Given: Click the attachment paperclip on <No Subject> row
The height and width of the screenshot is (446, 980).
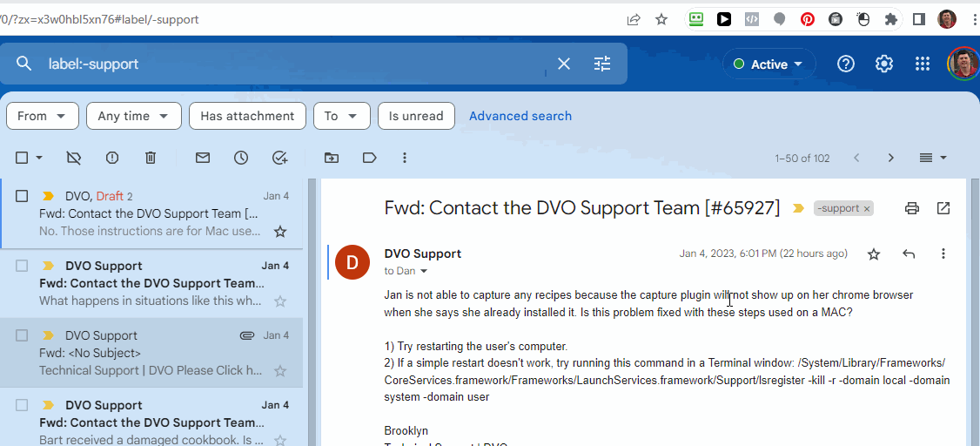Looking at the screenshot, I should point(247,335).
